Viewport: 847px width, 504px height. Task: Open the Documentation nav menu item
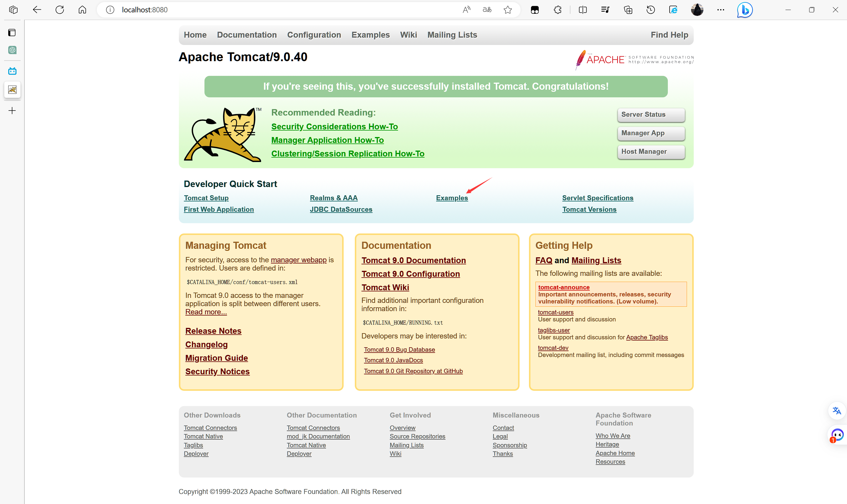tap(247, 35)
